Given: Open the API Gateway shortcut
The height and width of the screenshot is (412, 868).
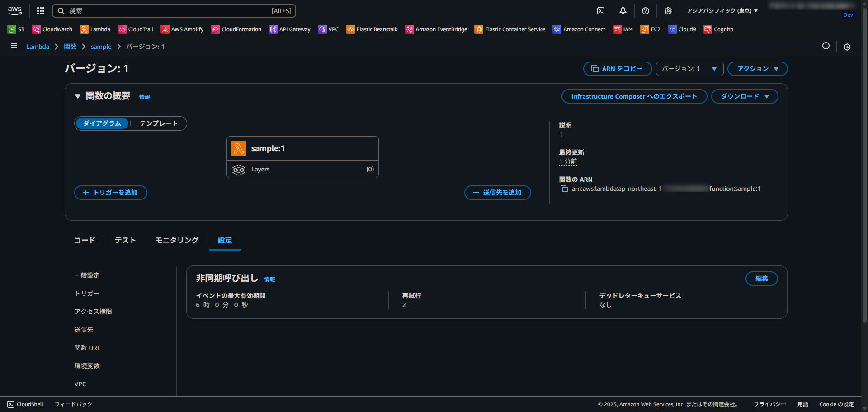Looking at the screenshot, I should (290, 29).
